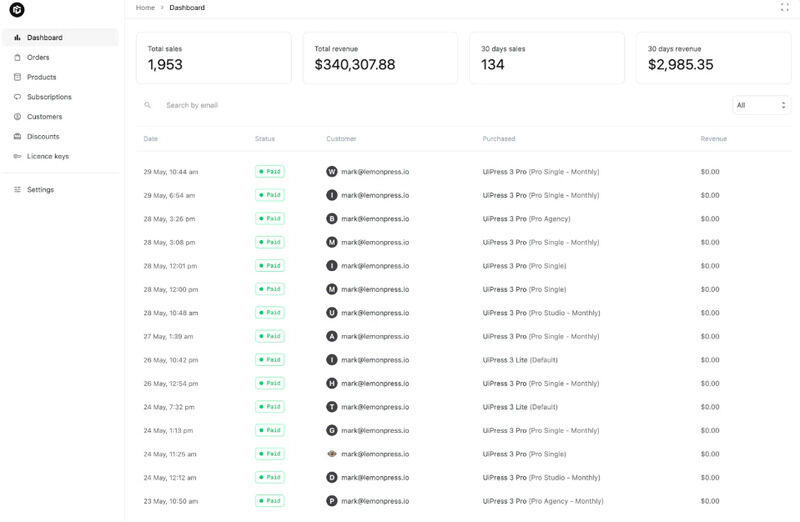This screenshot has height=522, width=800.
Task: Click the '29 May, 10:44 am' date cell
Action: [171, 172]
